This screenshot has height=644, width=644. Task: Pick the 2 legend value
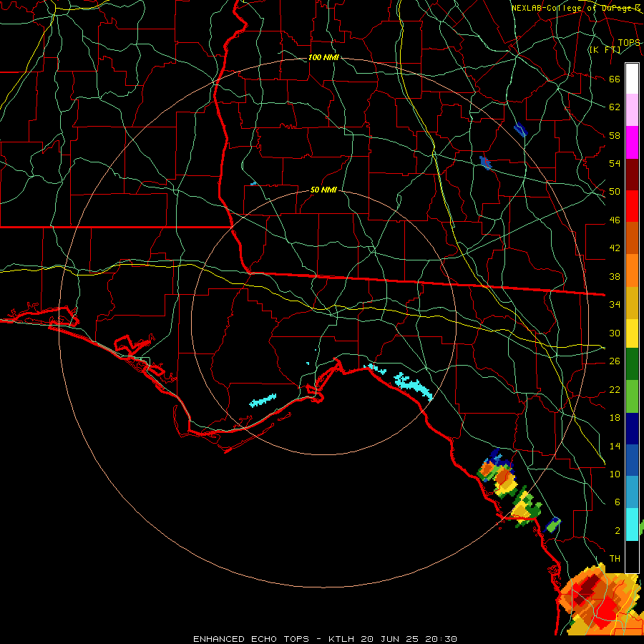[x=617, y=531]
